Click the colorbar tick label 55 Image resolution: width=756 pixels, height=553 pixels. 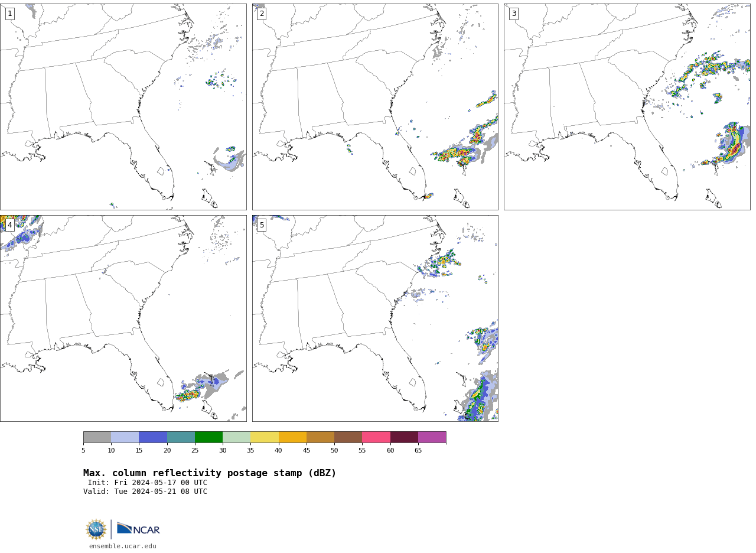click(362, 451)
